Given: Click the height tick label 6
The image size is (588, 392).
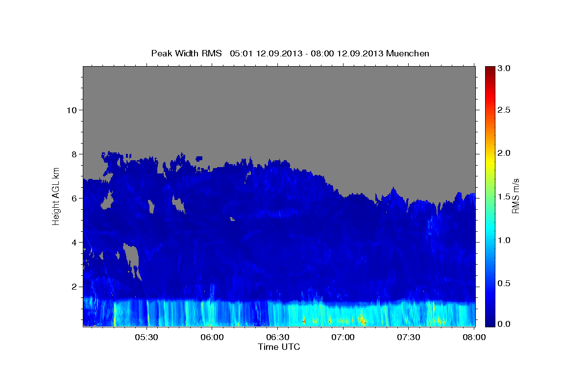Looking at the screenshot, I should tap(73, 198).
